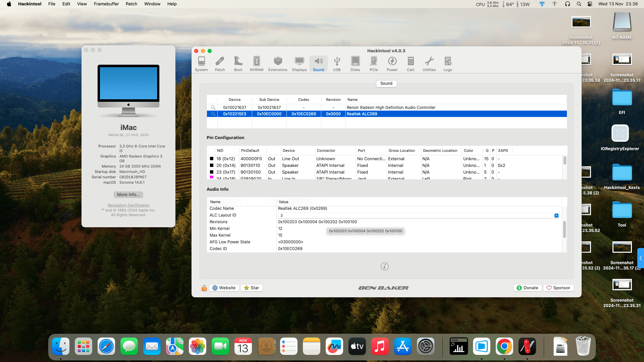The height and width of the screenshot is (362, 644).
Task: Open the Framebuffer menu
Action: pyautogui.click(x=106, y=4)
